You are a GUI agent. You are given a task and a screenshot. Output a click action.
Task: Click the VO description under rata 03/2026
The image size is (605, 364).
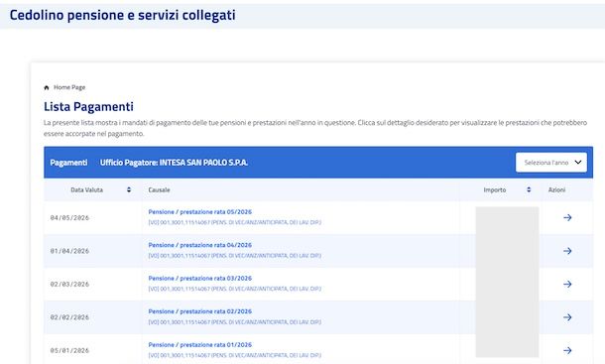tap(235, 289)
